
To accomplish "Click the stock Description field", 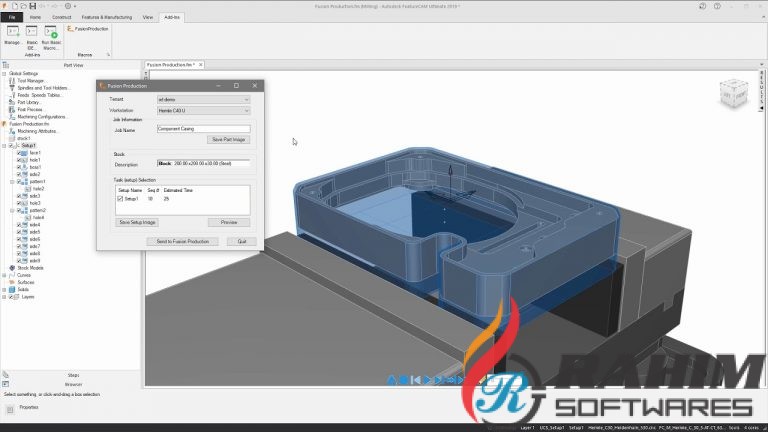I will click(203, 163).
